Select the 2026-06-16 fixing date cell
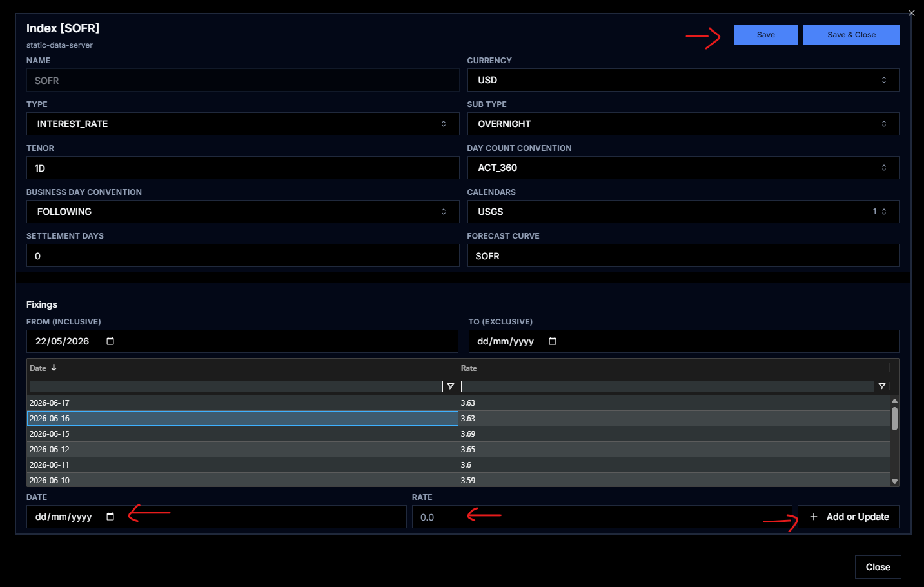The image size is (924, 587). pyautogui.click(x=242, y=418)
